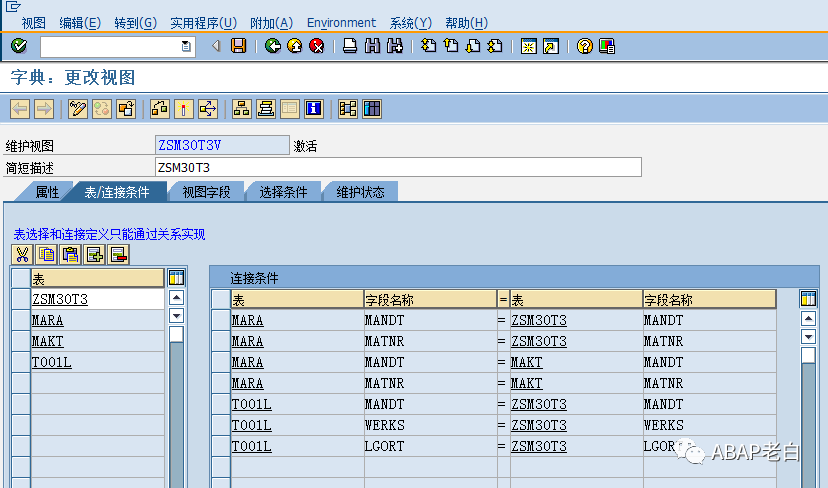Switch to the 属性 tab
The width and height of the screenshot is (828, 488).
[x=46, y=192]
